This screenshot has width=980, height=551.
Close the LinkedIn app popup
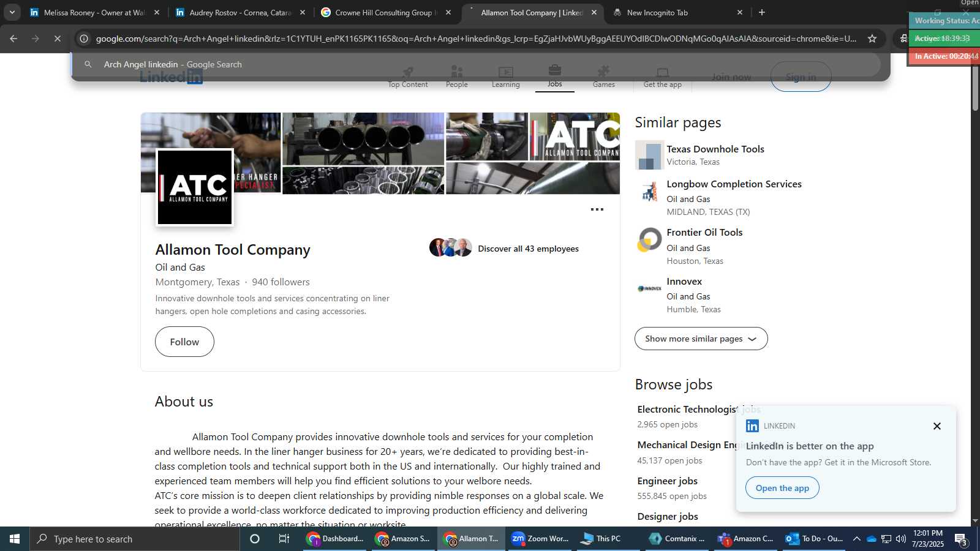point(937,426)
